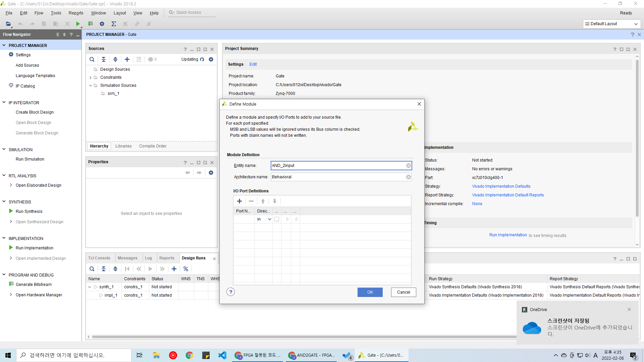Check the Bus checkbox for the port
Viewport: 644px width, 362px height.
(277, 219)
